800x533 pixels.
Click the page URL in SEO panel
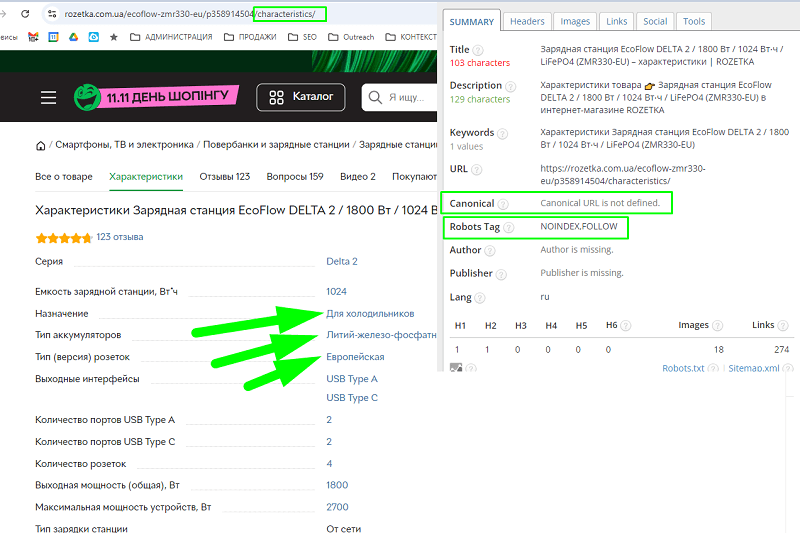[x=622, y=174]
